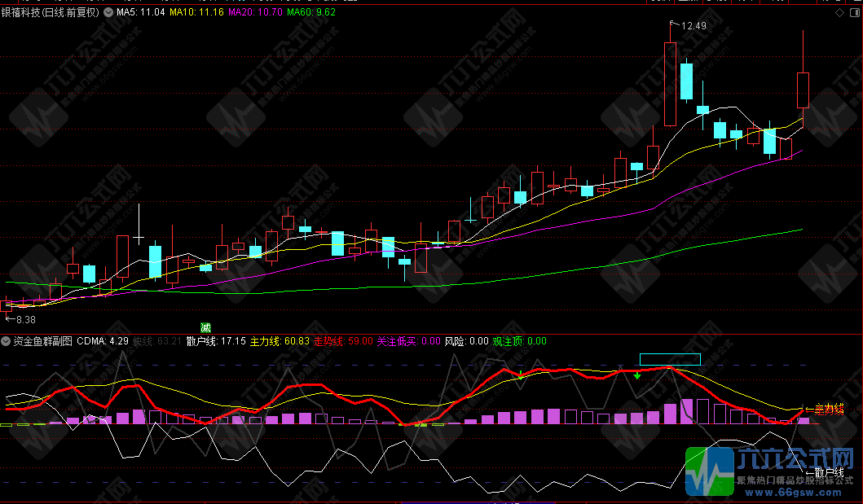
Task: Select the red 走势线: 59.00 label
Action: (343, 341)
